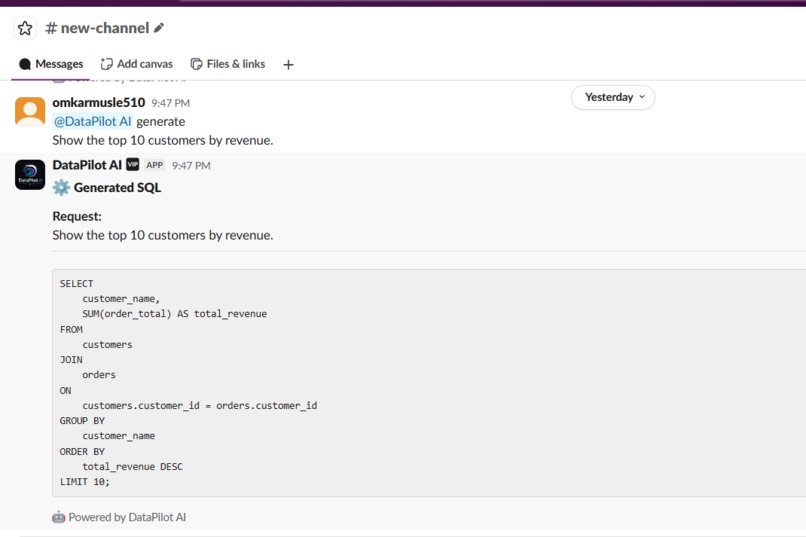Click the 'Powered by DataPilot AI' footer text
806x537 pixels.
(x=127, y=517)
